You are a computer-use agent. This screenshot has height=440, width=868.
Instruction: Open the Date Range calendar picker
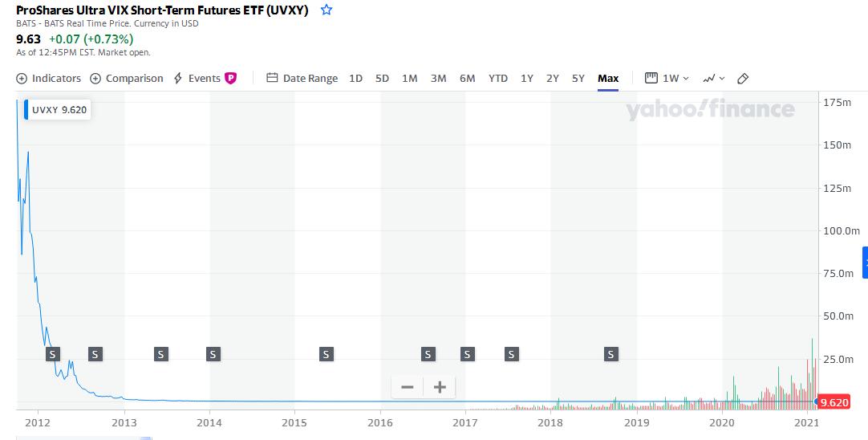point(302,78)
